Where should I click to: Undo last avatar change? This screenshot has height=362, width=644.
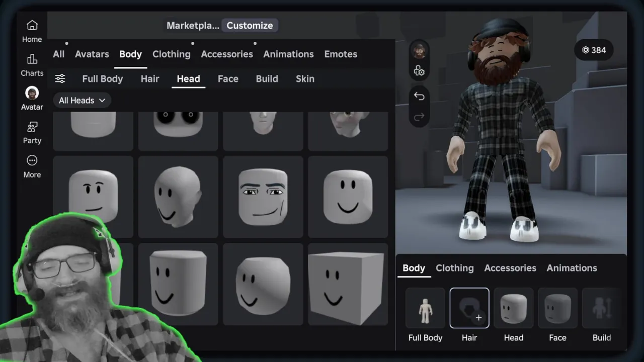[x=419, y=96]
